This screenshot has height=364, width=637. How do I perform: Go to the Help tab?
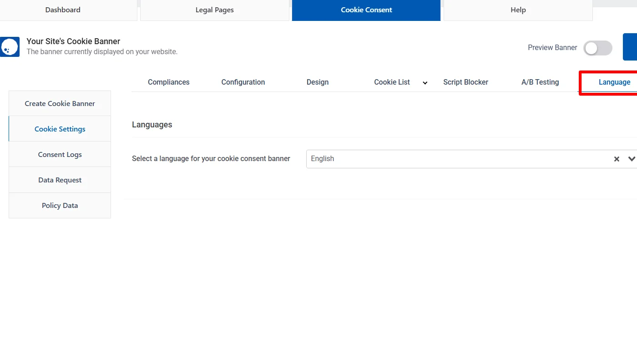(x=518, y=10)
